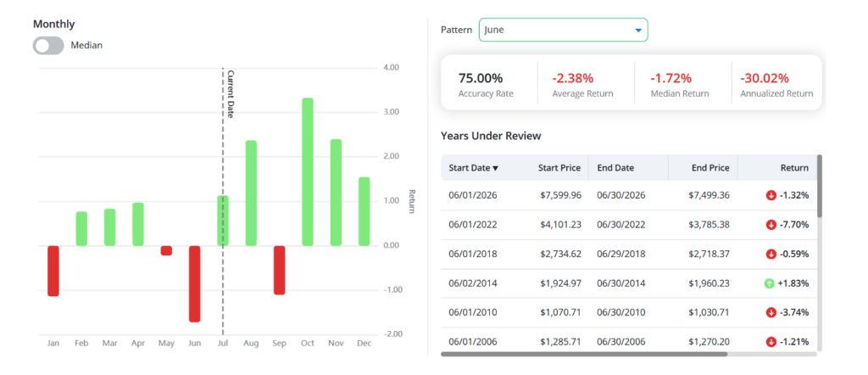Click the red down arrow icon for -3.74%

pos(771,312)
